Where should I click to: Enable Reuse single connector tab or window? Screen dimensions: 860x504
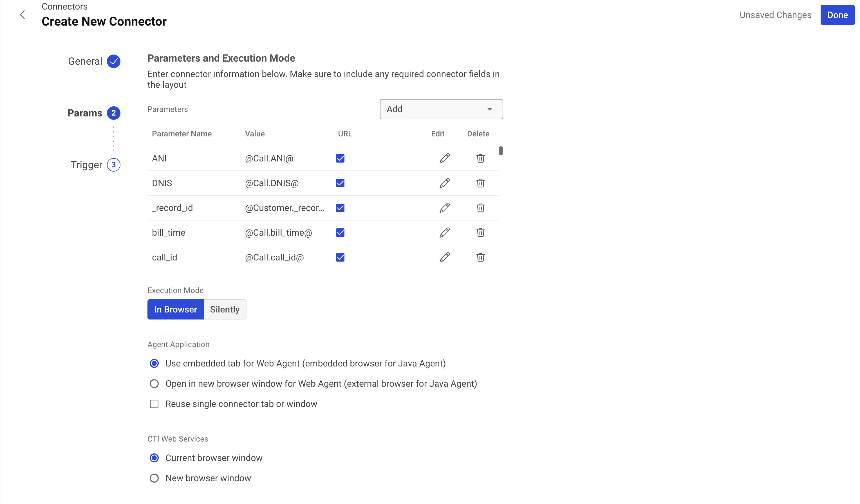click(x=154, y=404)
